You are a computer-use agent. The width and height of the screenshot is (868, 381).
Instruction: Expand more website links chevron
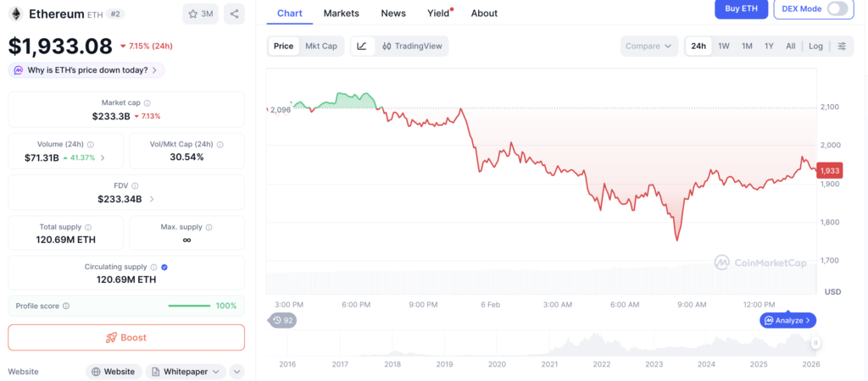pyautogui.click(x=236, y=372)
